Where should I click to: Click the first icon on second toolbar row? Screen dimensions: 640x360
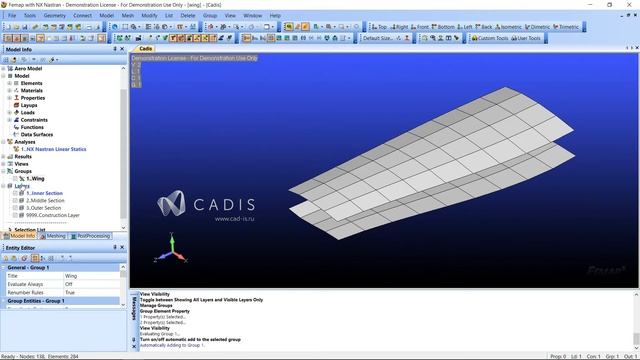(8, 38)
